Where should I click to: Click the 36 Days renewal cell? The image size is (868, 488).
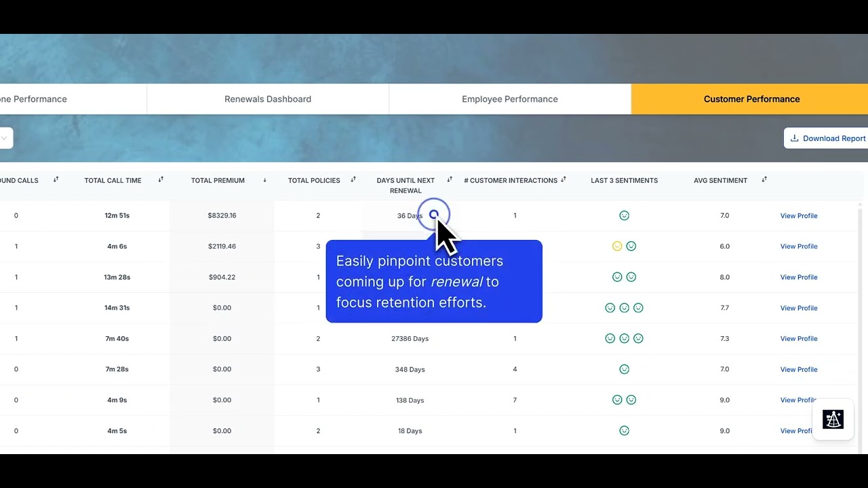tap(410, 216)
